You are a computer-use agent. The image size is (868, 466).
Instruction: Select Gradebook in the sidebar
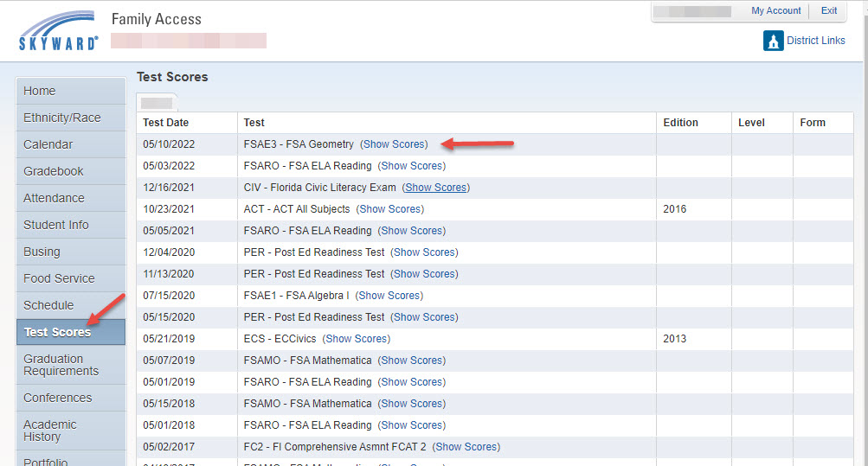coord(54,171)
